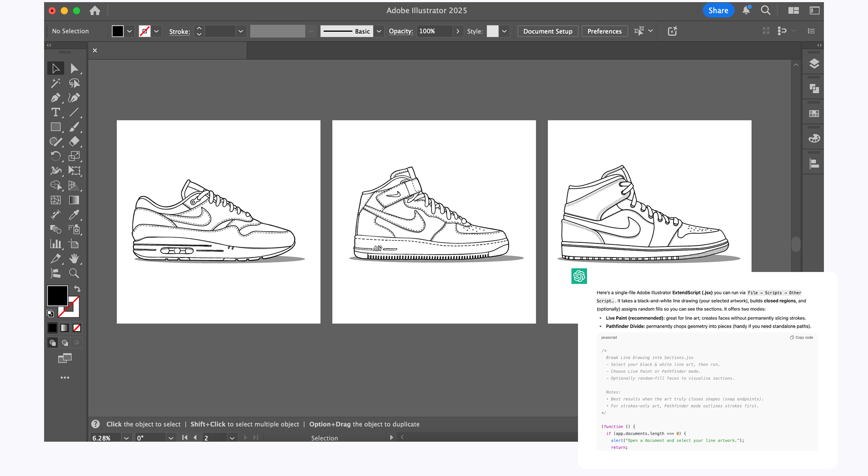868x476 pixels.
Task: Swap fill and stroke colors
Action: 77,289
